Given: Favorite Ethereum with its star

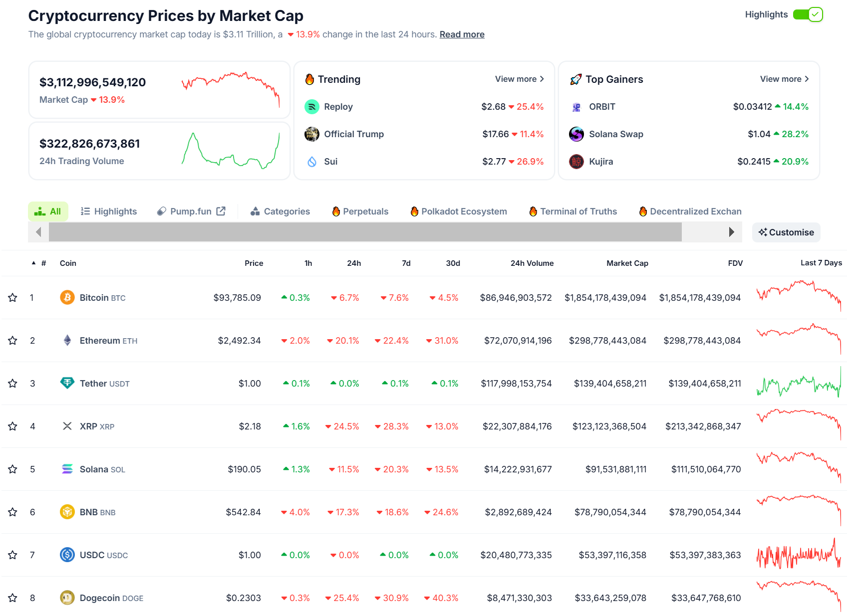Looking at the screenshot, I should click(13, 341).
